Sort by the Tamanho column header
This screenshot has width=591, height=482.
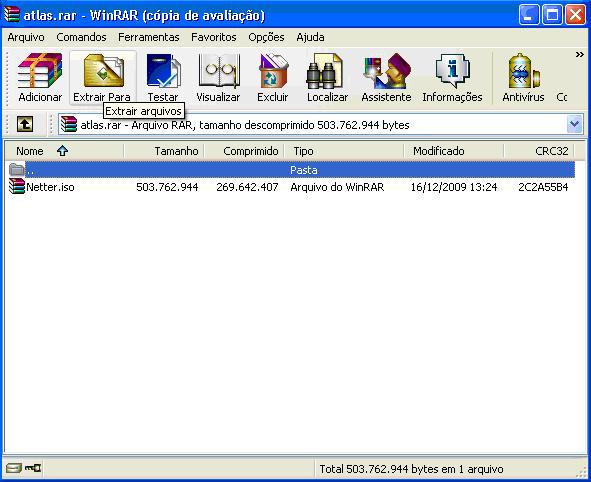164,151
